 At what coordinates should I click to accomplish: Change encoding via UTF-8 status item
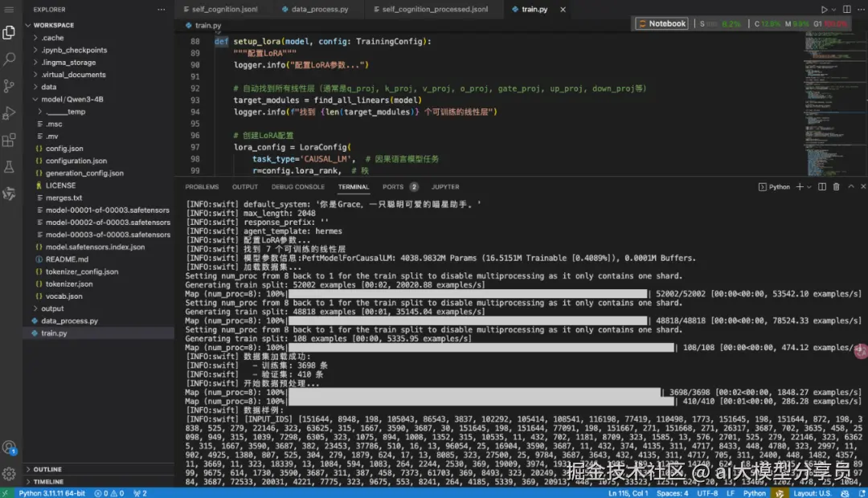pyautogui.click(x=707, y=493)
